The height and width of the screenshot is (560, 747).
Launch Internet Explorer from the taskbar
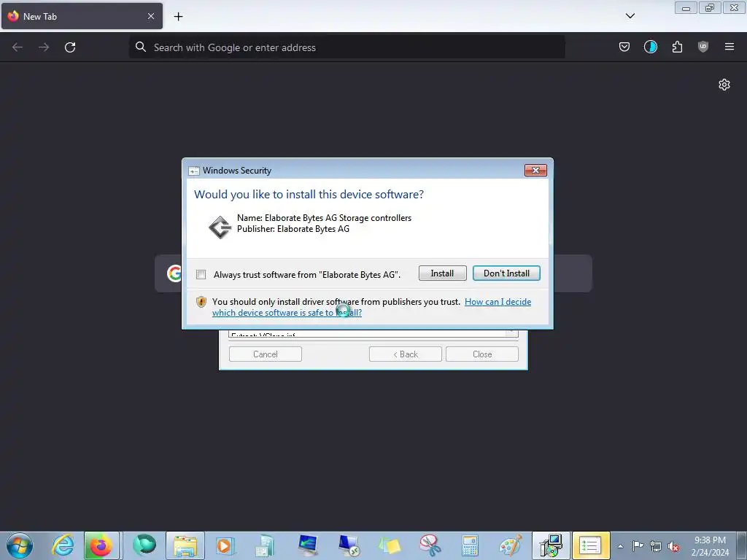63,545
